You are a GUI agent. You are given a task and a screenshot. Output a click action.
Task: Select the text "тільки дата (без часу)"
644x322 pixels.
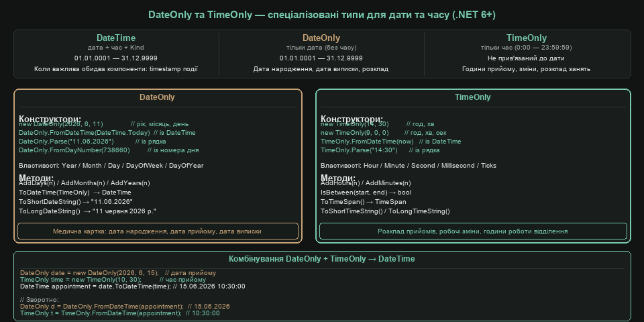tap(321, 48)
